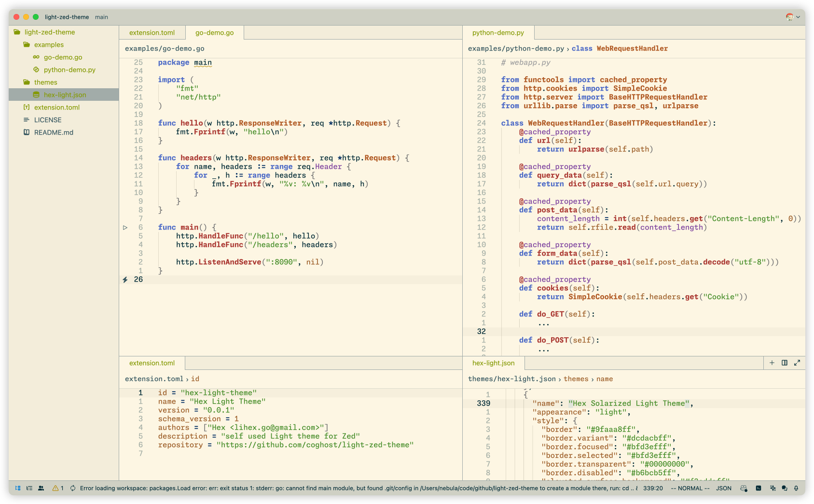Open the user avatar menu in title bar

pyautogui.click(x=793, y=17)
